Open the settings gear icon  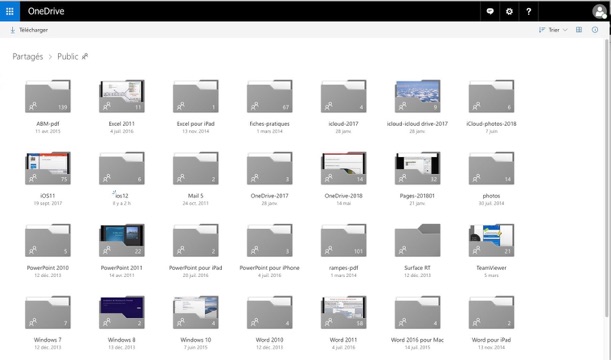tap(509, 11)
